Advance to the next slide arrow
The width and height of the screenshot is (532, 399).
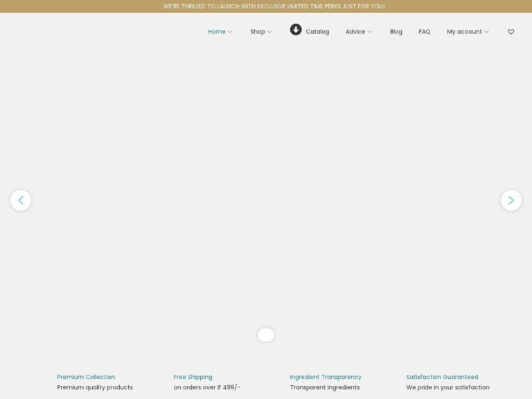coord(511,200)
